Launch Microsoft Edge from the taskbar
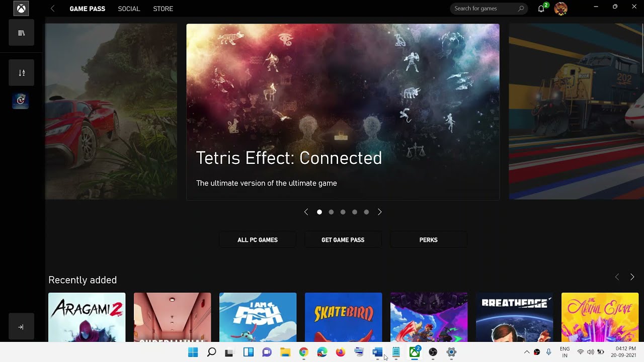Viewport: 644px width, 362px height. [322, 352]
